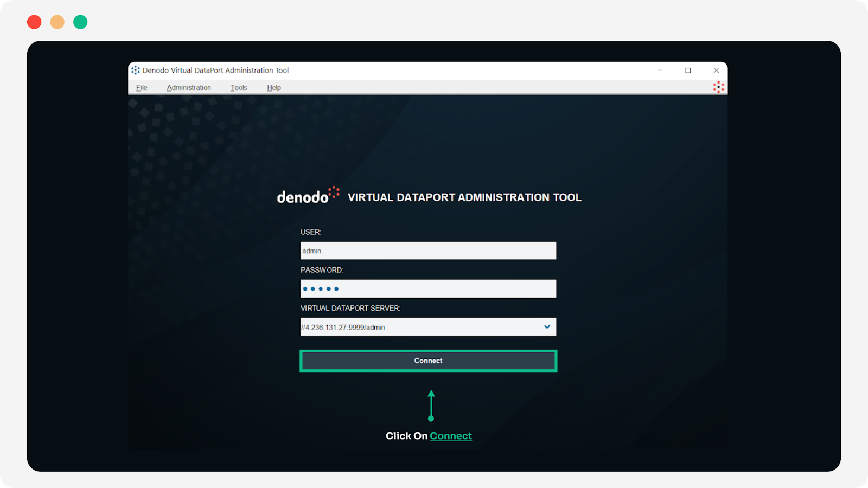Open the File menu
868x488 pixels.
point(142,87)
